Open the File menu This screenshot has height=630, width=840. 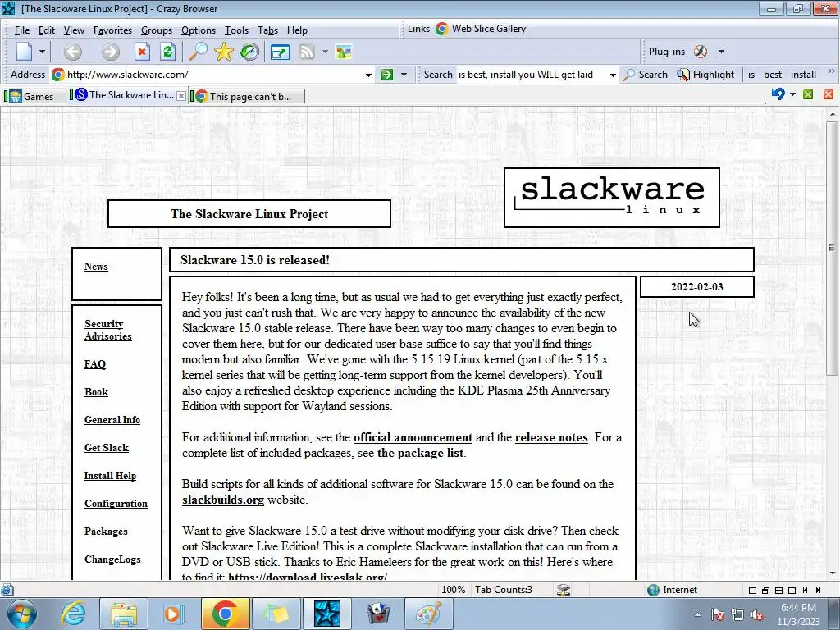(22, 30)
